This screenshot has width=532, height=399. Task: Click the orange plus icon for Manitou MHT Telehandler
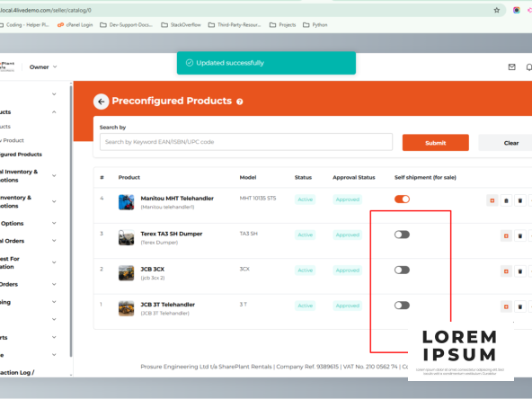click(492, 200)
